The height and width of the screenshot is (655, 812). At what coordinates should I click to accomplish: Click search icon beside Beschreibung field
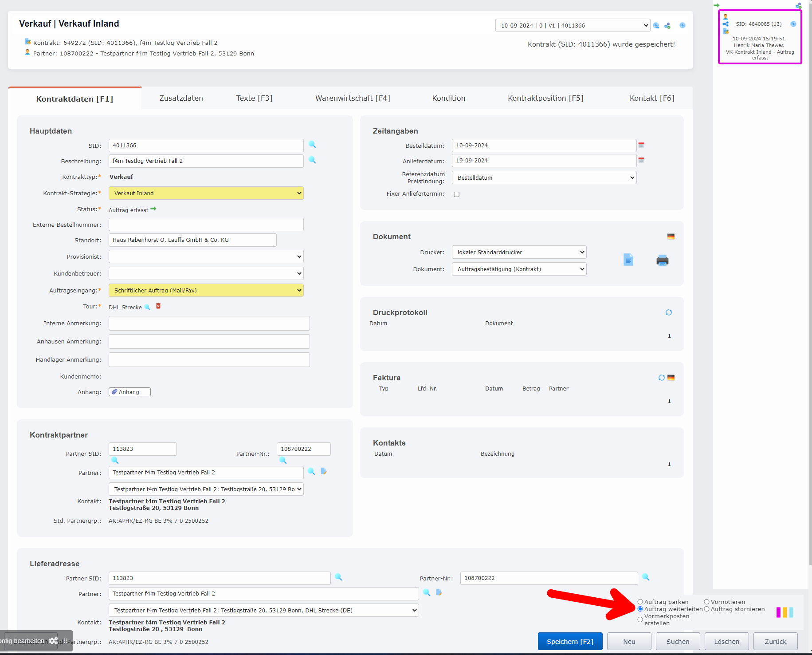[x=312, y=160]
